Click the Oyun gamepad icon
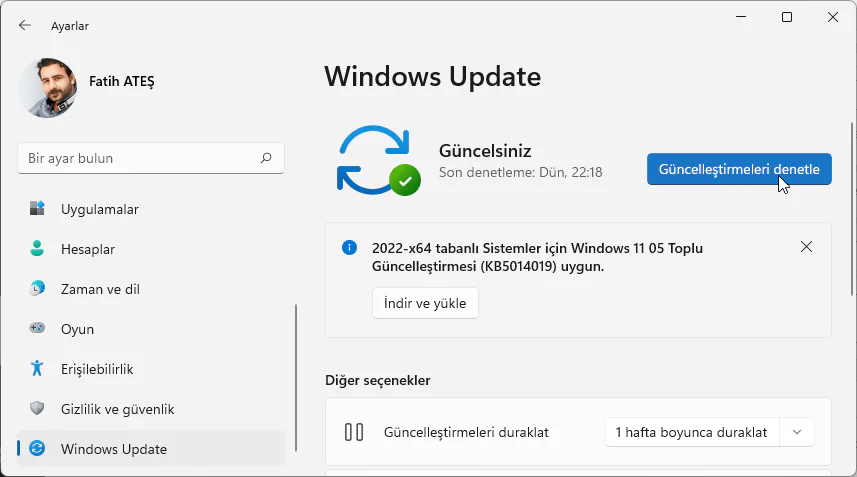The width and height of the screenshot is (857, 477). coord(38,328)
